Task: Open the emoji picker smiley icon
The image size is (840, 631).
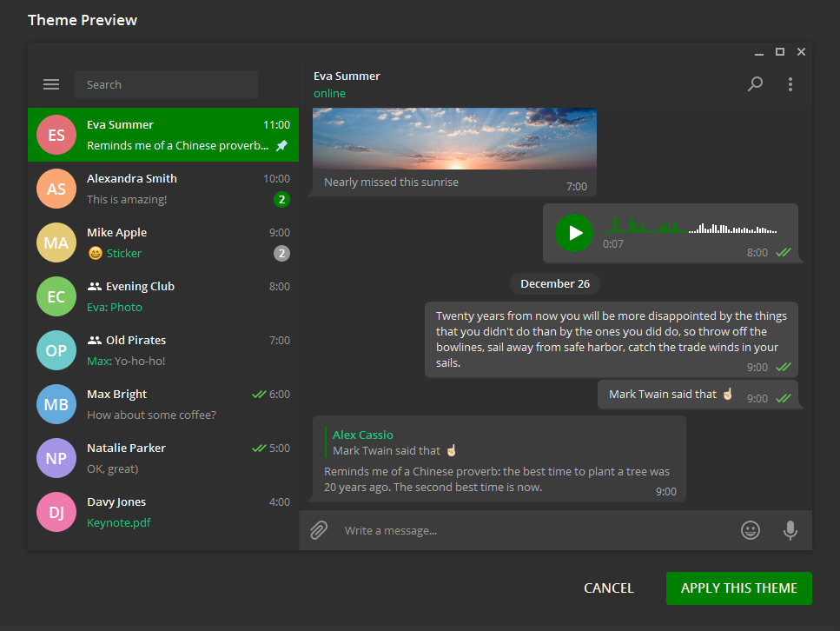Action: [x=751, y=530]
